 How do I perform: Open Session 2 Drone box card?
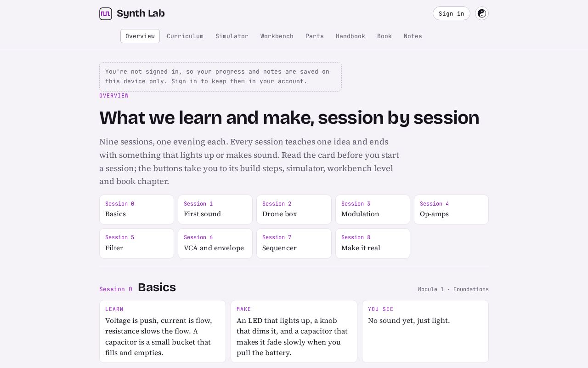pyautogui.click(x=294, y=209)
